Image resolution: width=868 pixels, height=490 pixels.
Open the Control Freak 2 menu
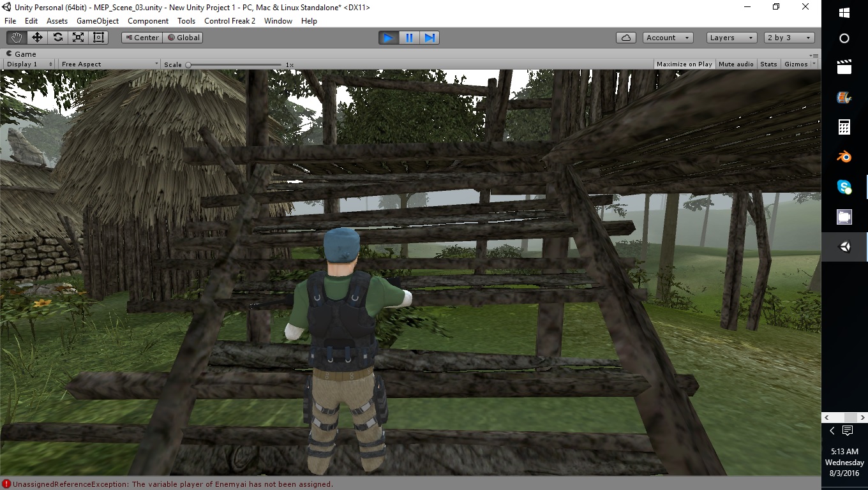229,21
